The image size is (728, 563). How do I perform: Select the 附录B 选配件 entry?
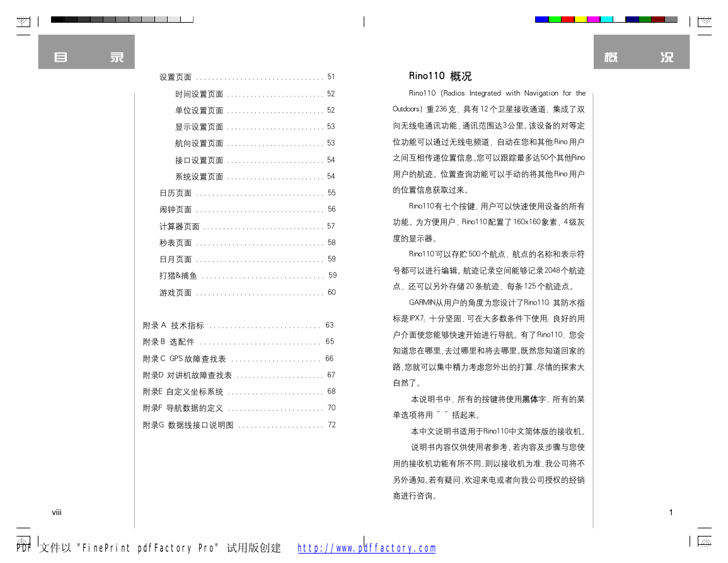tap(238, 342)
